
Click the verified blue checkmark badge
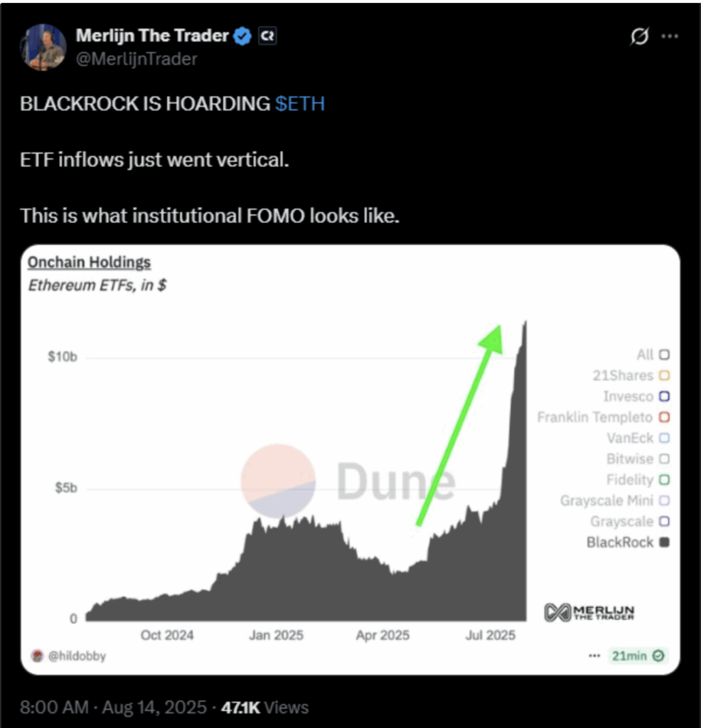coord(242,36)
